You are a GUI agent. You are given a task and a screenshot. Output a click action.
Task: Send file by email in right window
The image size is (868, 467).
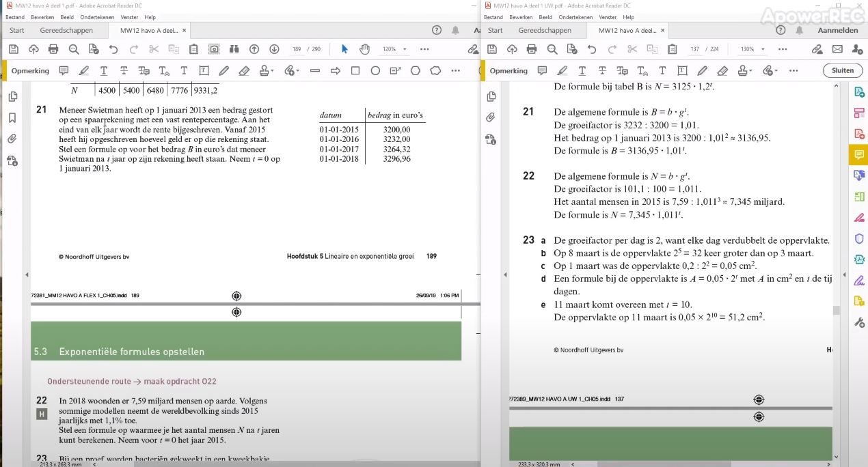pyautogui.click(x=837, y=49)
